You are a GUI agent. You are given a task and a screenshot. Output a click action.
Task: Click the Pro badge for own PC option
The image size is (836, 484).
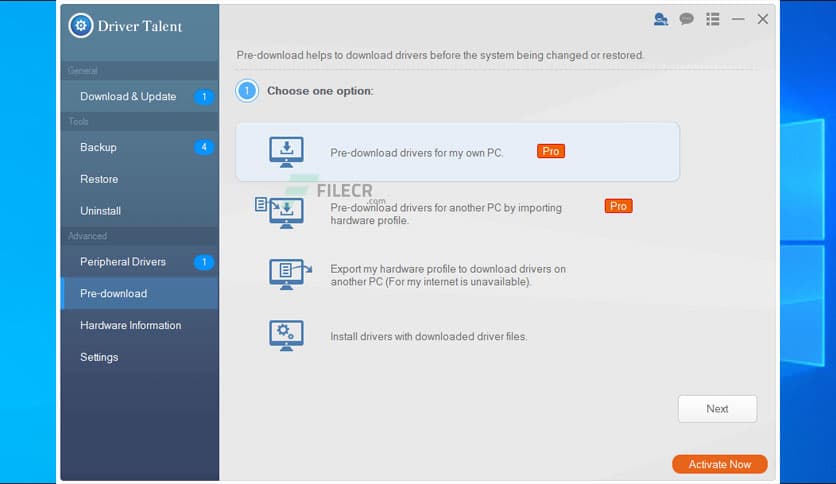(x=551, y=151)
